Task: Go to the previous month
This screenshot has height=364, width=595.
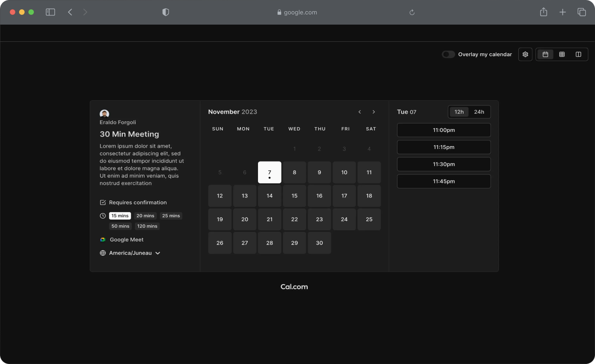Action: [x=359, y=112]
